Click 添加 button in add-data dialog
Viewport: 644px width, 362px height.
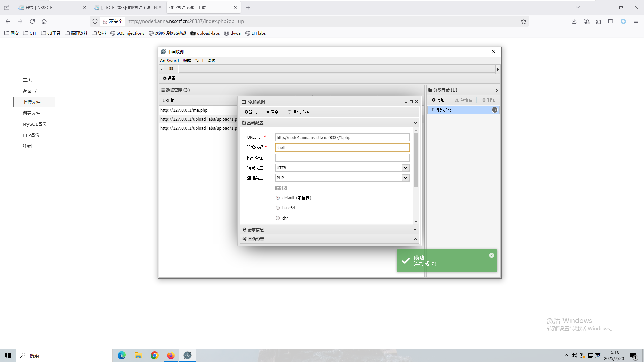click(x=251, y=112)
